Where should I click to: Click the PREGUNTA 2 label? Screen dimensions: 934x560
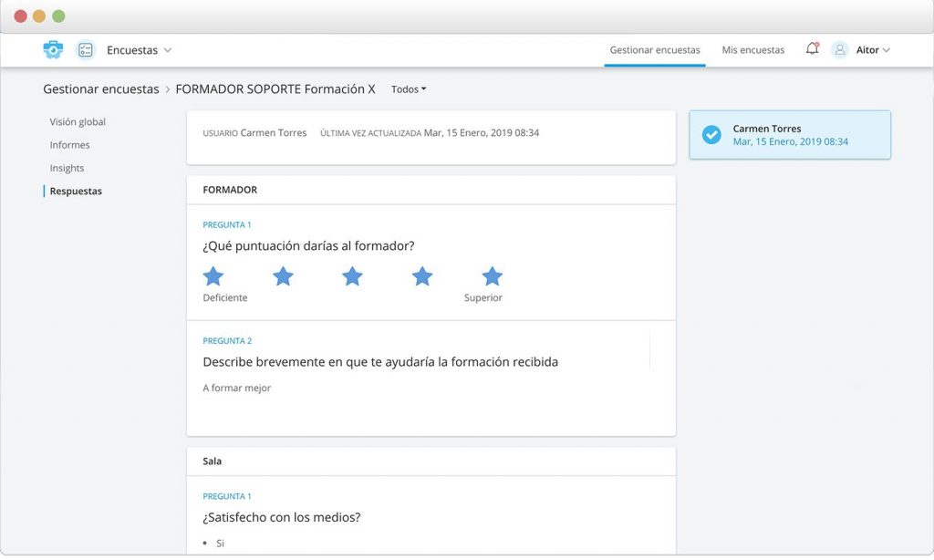(227, 341)
